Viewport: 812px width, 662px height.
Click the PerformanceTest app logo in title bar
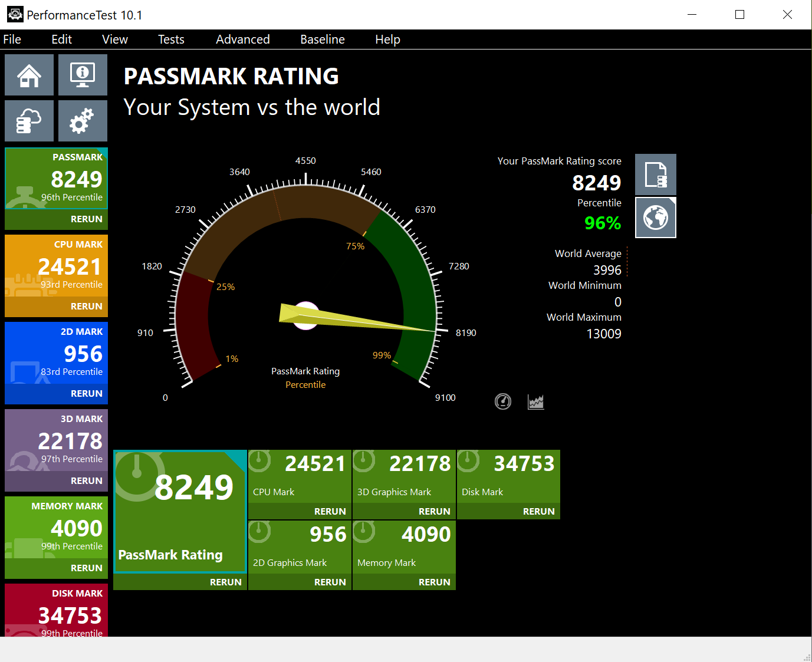coord(15,15)
